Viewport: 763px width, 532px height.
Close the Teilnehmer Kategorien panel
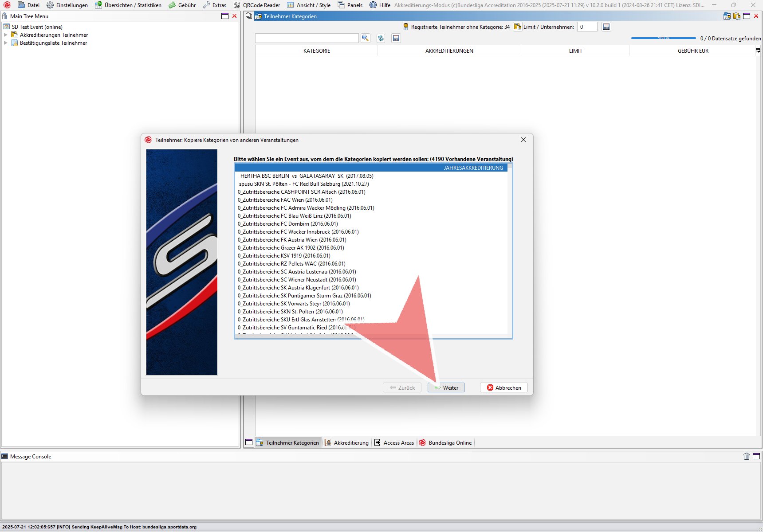(x=756, y=16)
